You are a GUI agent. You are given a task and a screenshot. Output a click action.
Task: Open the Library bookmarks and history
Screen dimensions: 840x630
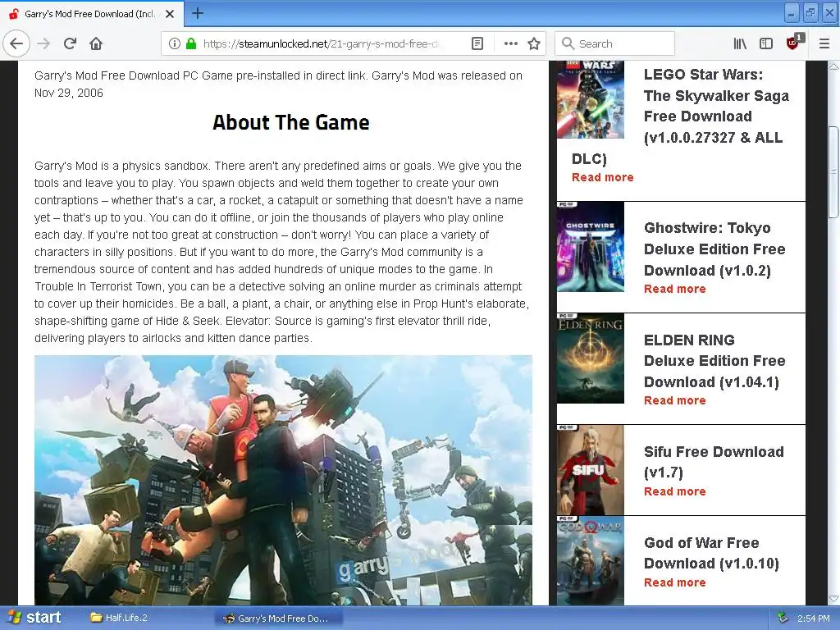point(740,43)
